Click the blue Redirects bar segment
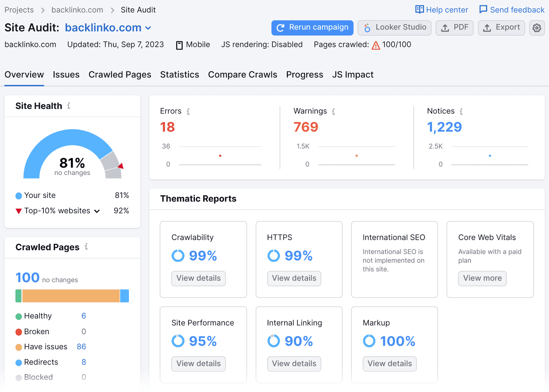The image size is (549, 392). (125, 296)
